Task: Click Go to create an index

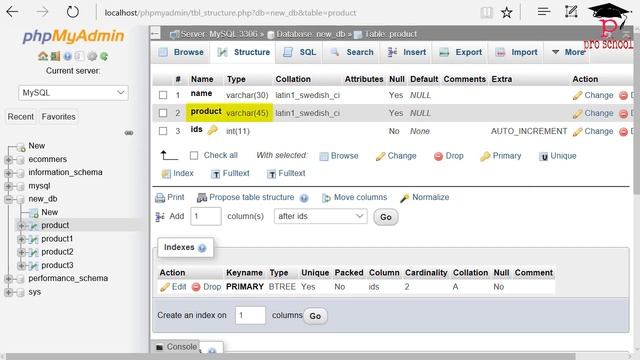Action: pyautogui.click(x=315, y=316)
